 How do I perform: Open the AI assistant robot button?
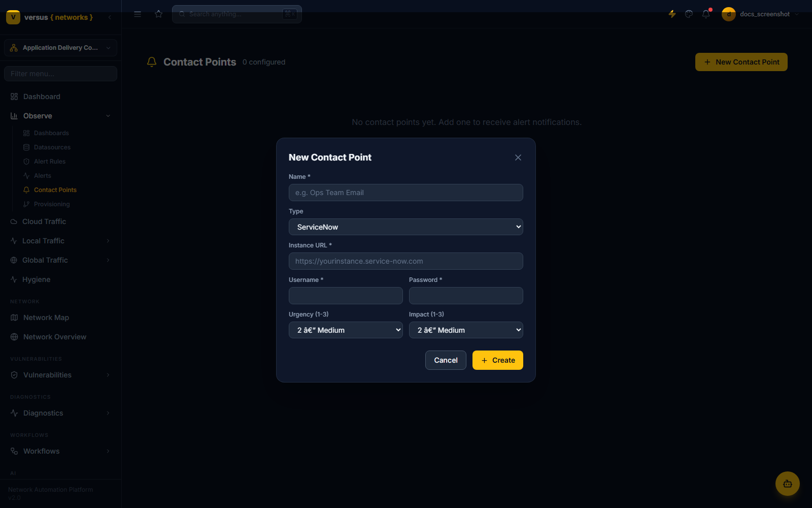[x=788, y=484]
